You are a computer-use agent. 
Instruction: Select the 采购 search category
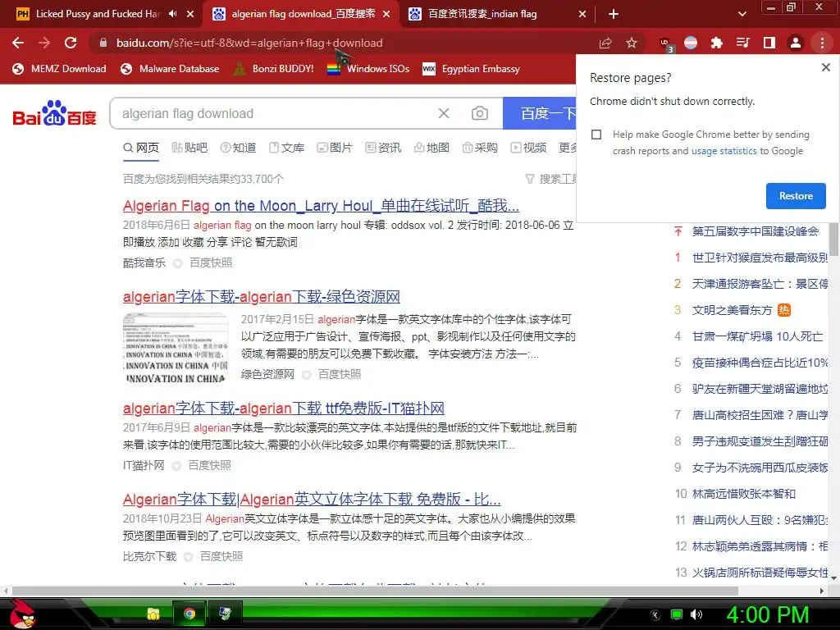pyautogui.click(x=480, y=148)
